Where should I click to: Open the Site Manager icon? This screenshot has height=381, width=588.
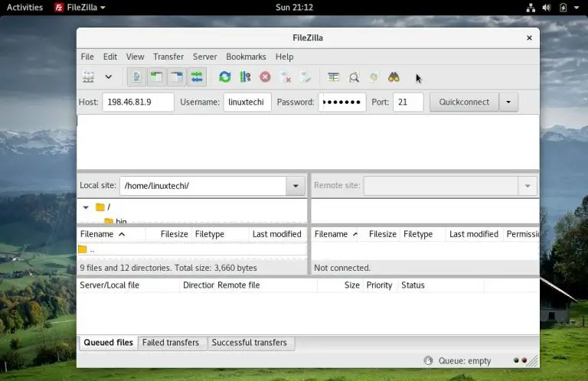coord(89,77)
